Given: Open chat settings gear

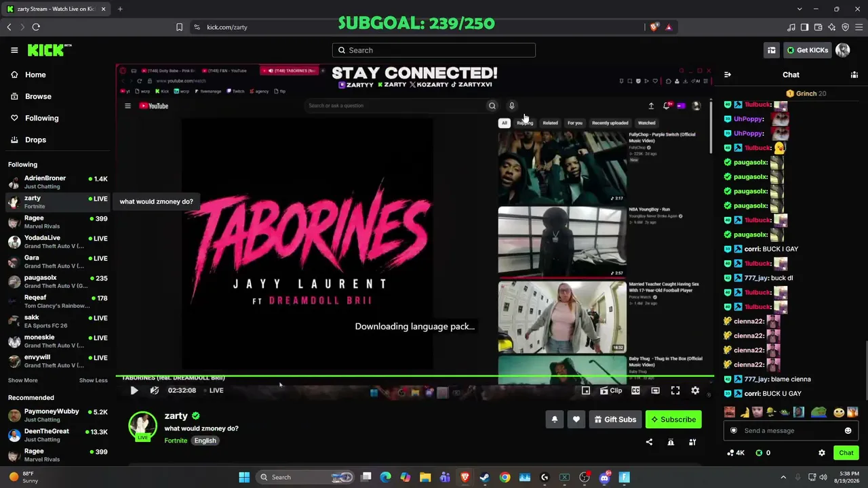Looking at the screenshot, I should (x=822, y=453).
